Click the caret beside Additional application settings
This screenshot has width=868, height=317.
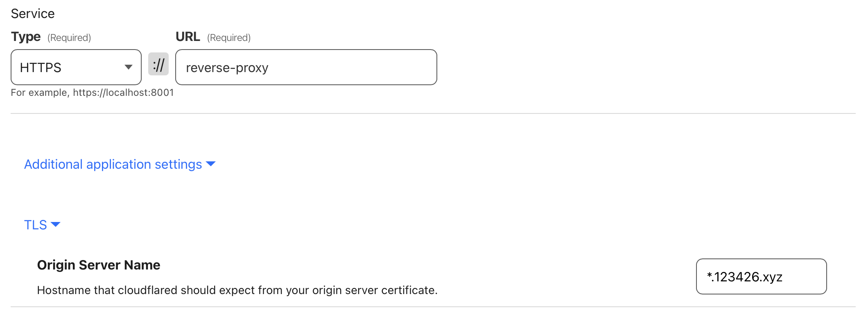[x=211, y=164]
